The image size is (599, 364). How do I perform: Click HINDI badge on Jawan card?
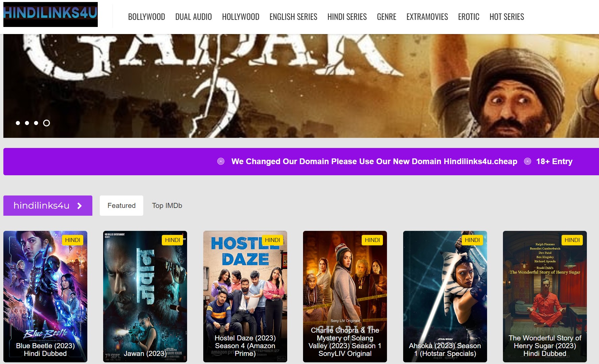click(173, 240)
